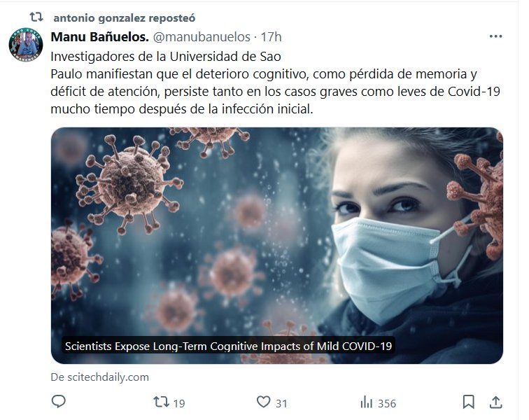Click the Scientists Expose Long-Term Cognitive headline
529x420 pixels.
[x=228, y=346]
